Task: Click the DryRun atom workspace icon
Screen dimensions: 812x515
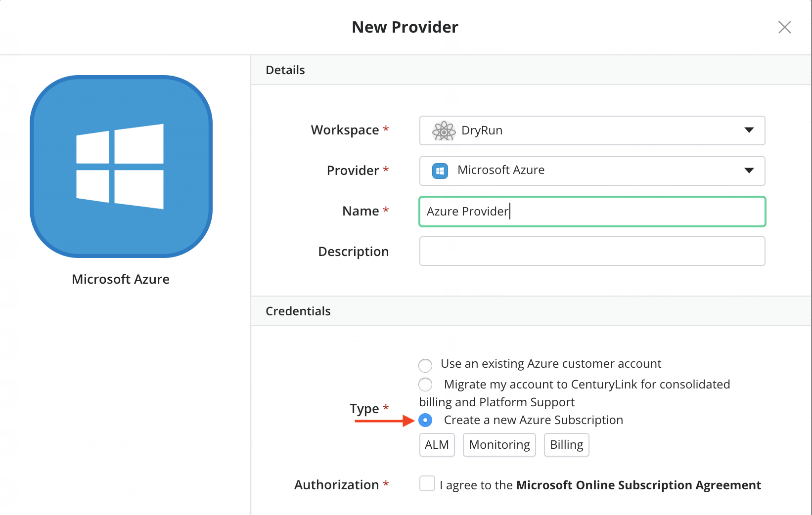Action: coord(444,130)
